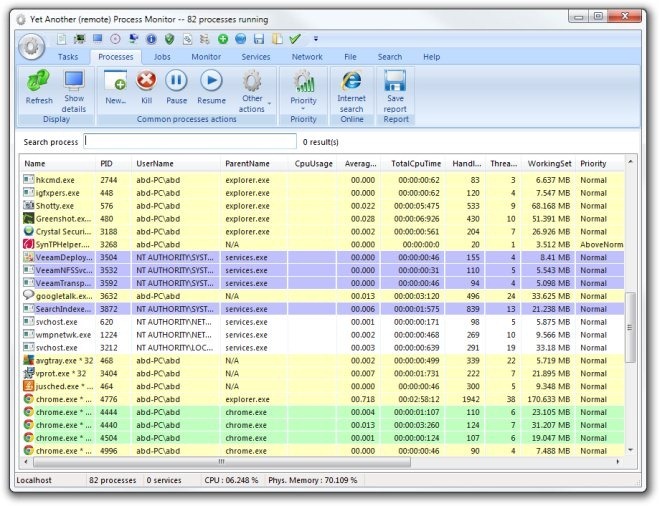660x506 pixels.
Task: Open the Help tab
Action: click(x=431, y=57)
